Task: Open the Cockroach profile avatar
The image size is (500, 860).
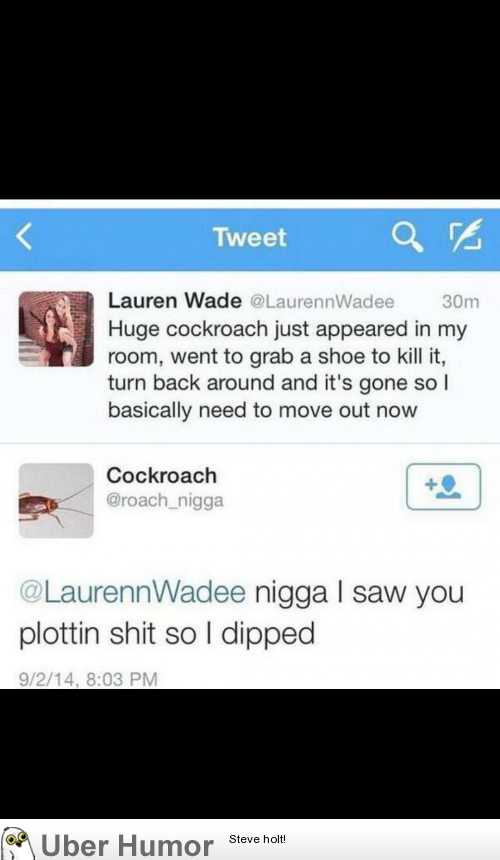Action: coord(56,500)
